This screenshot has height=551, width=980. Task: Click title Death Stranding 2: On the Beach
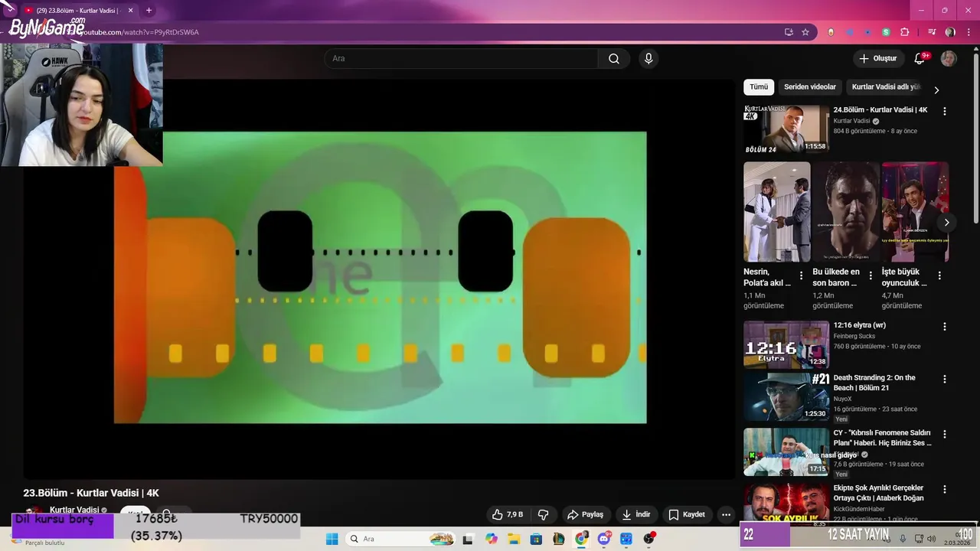874,383
